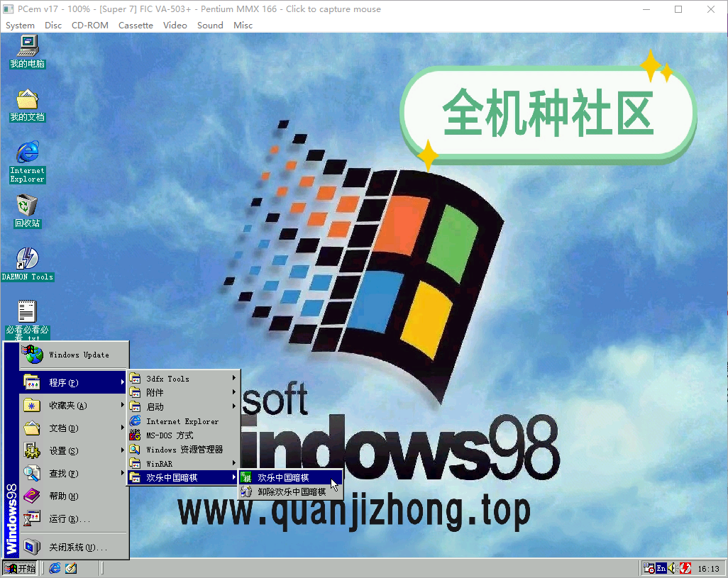The height and width of the screenshot is (578, 728).
Task: Click the red DAEMON Tools tray icon
Action: pos(685,568)
